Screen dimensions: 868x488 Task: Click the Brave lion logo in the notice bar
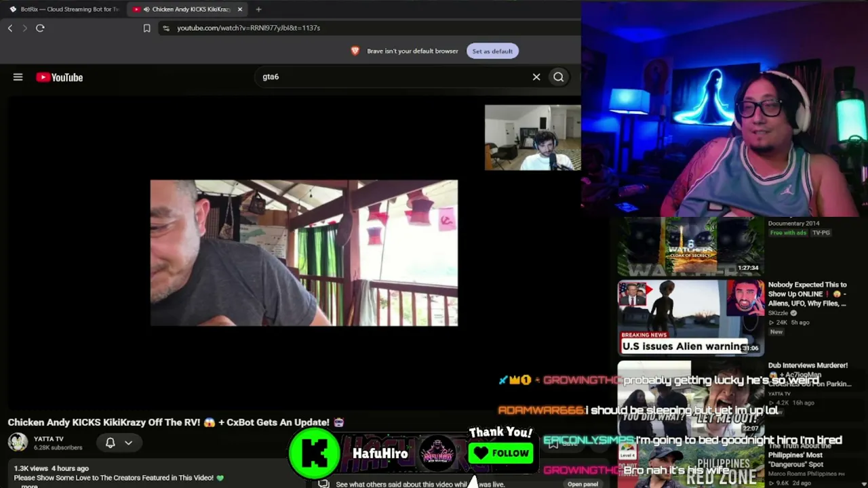tap(355, 51)
